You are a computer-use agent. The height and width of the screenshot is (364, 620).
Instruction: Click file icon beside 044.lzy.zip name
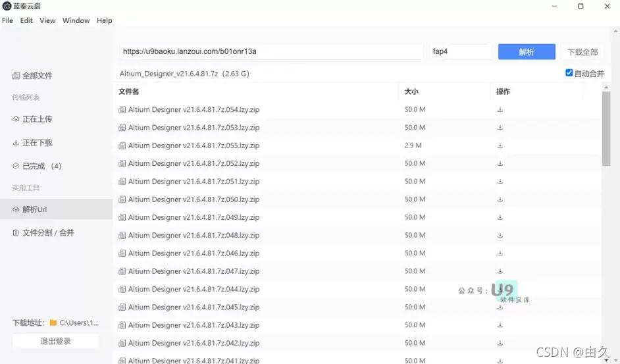tap(122, 289)
